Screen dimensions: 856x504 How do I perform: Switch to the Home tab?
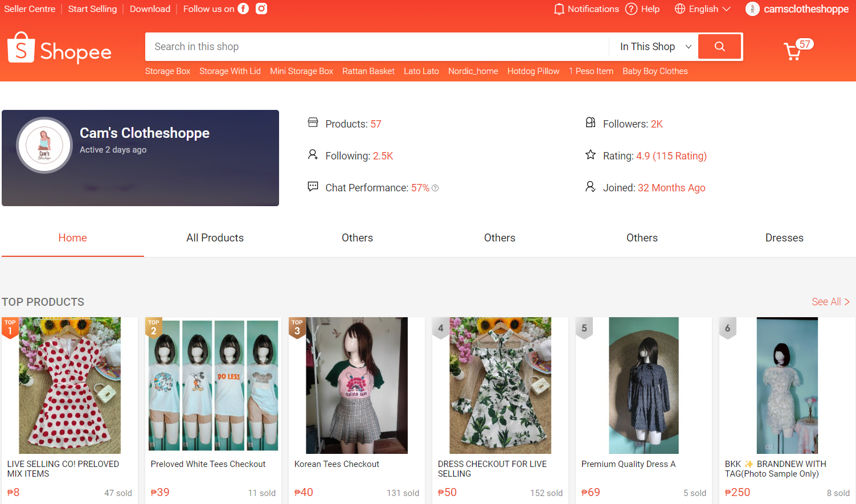pyautogui.click(x=73, y=238)
